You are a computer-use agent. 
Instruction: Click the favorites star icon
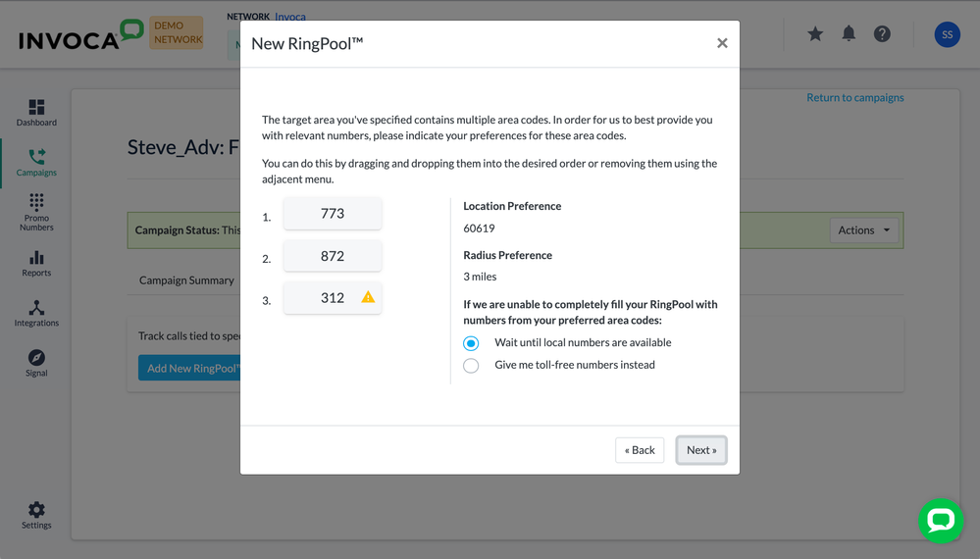[x=815, y=34]
